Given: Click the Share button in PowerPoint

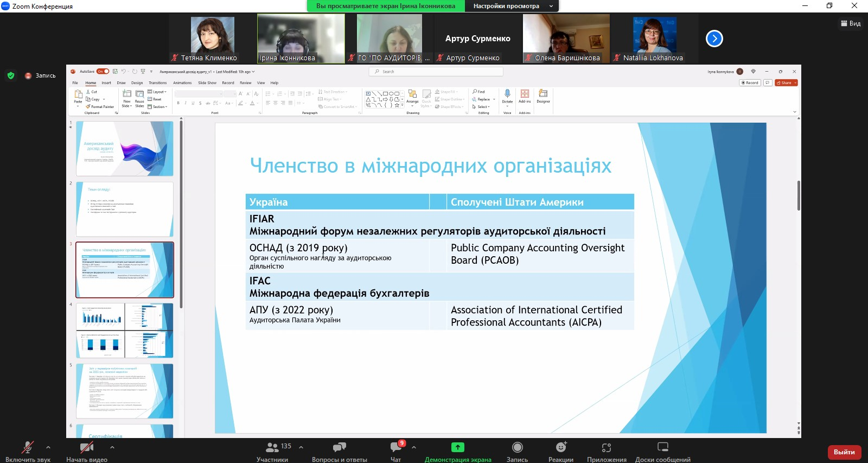Looking at the screenshot, I should [x=787, y=83].
